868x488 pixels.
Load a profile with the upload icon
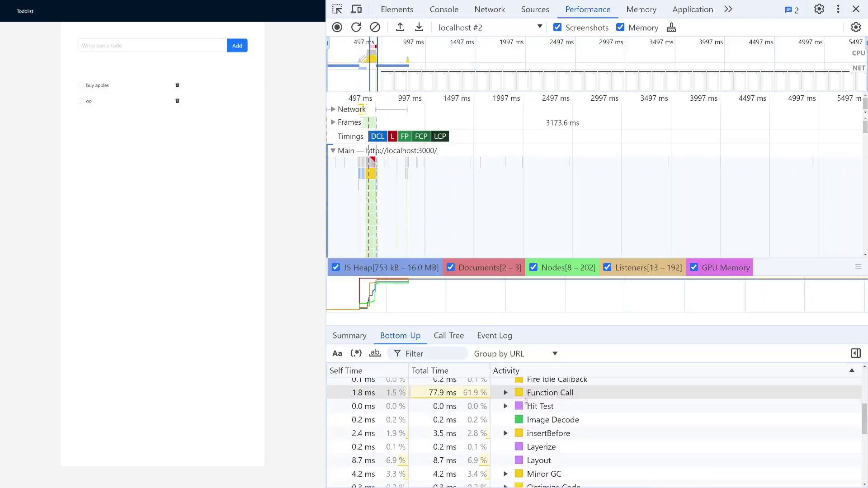coord(400,27)
